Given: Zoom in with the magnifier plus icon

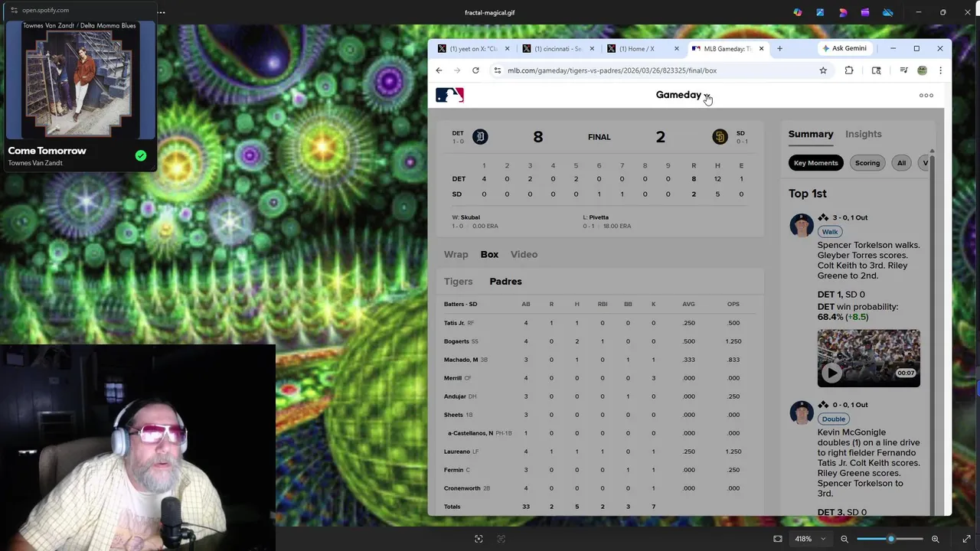Looking at the screenshot, I should (936, 539).
